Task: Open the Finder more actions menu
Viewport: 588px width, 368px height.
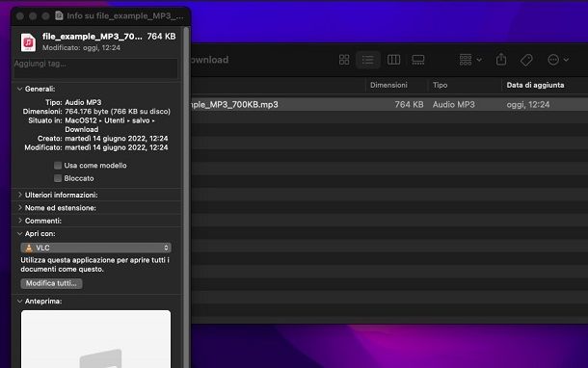Action: coord(558,60)
